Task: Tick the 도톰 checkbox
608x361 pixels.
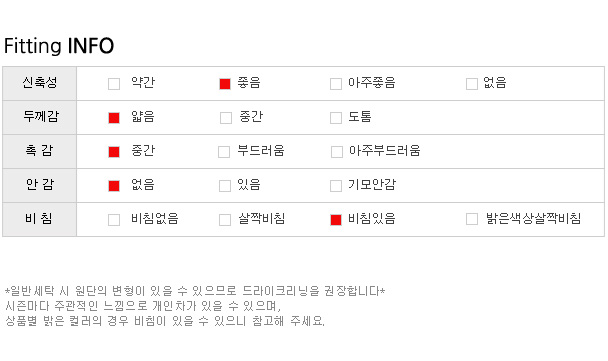Action: pyautogui.click(x=336, y=118)
